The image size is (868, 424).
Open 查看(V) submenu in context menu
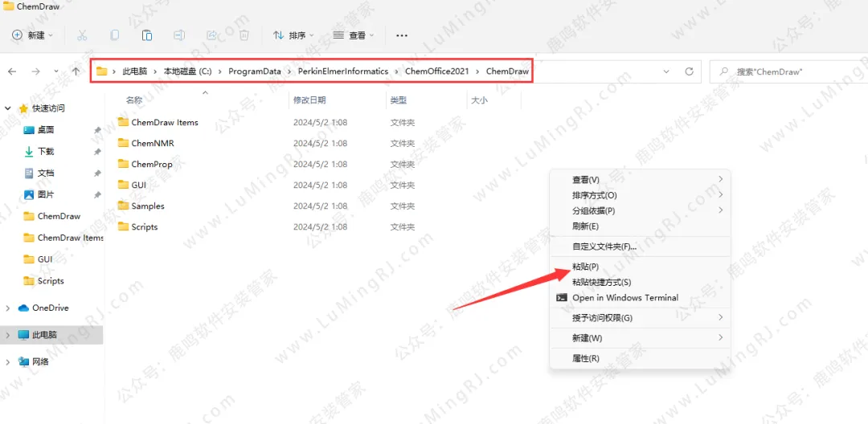(x=640, y=180)
